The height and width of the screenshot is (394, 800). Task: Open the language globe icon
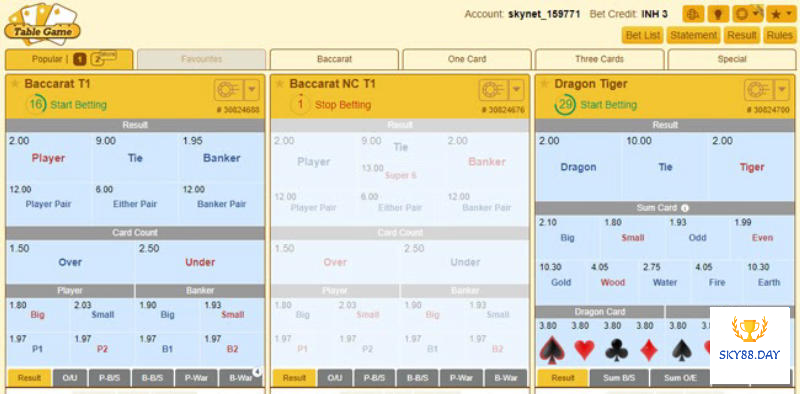click(x=692, y=14)
